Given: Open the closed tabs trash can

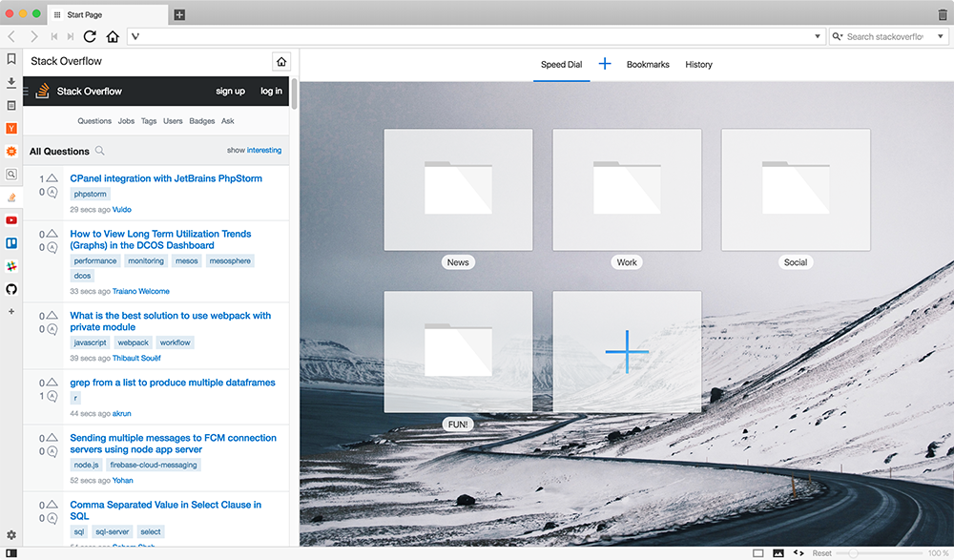Looking at the screenshot, I should pos(943,14).
